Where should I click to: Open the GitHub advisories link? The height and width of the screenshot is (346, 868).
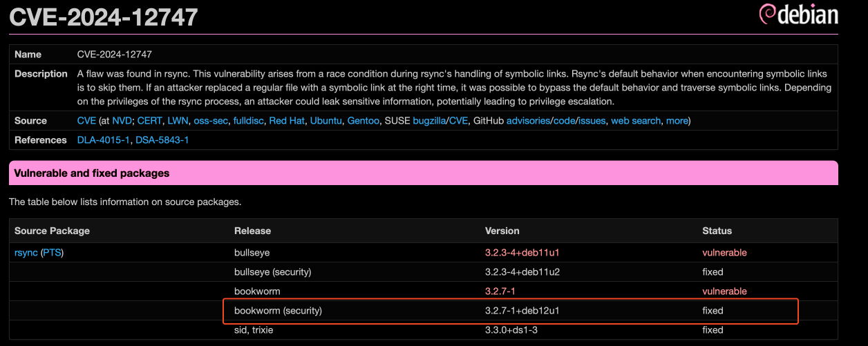click(x=529, y=121)
